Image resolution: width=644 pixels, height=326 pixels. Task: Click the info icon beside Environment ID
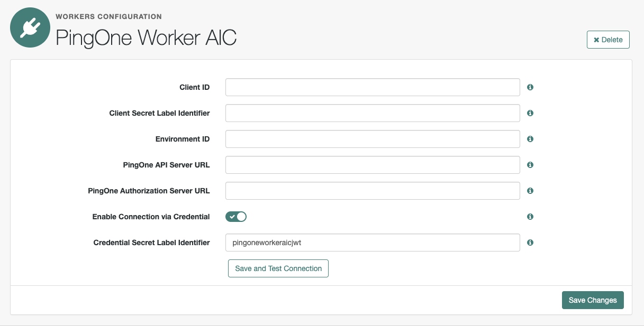coord(530,139)
